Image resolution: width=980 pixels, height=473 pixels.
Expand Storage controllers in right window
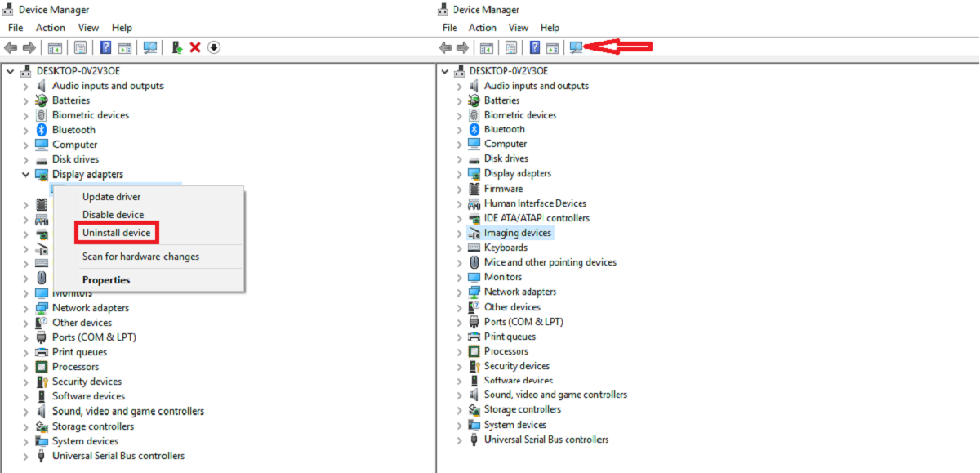click(x=459, y=409)
